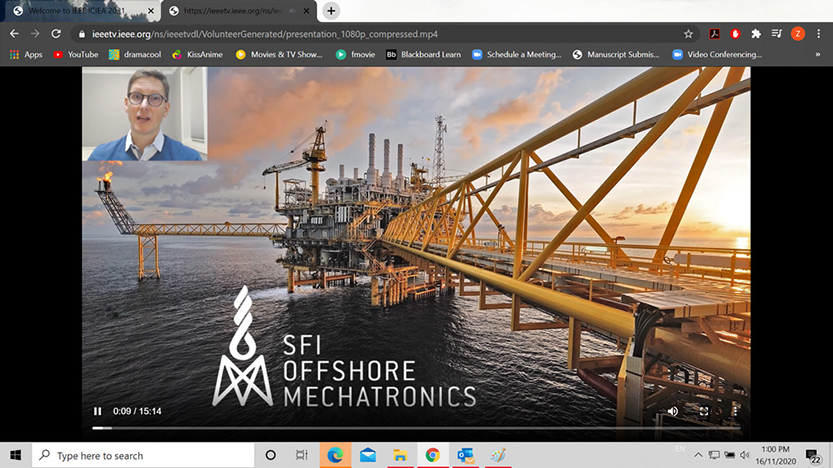Open system tray volume control
The height and width of the screenshot is (468, 833).
pos(745,455)
